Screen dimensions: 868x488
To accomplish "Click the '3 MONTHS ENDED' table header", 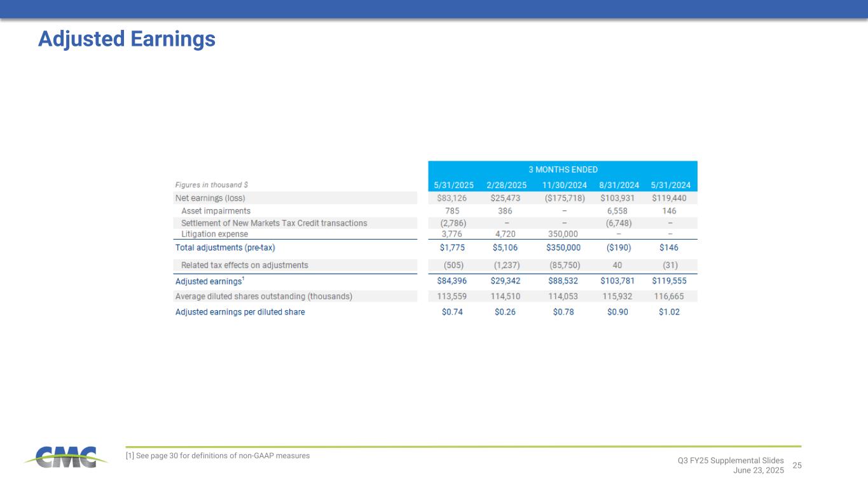I will pyautogui.click(x=563, y=170).
